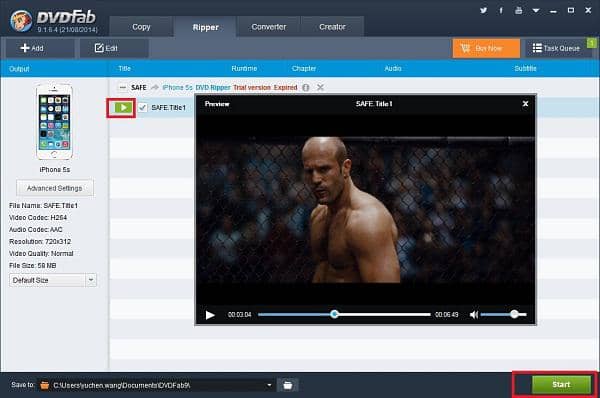Viewport: 600px width, 398px height.
Task: Switch to the Copy tab
Action: [x=141, y=27]
